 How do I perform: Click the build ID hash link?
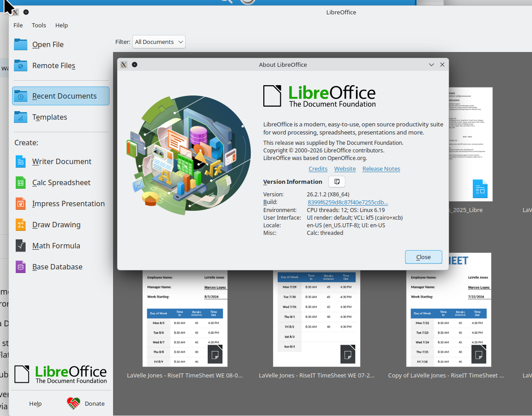pyautogui.click(x=348, y=202)
